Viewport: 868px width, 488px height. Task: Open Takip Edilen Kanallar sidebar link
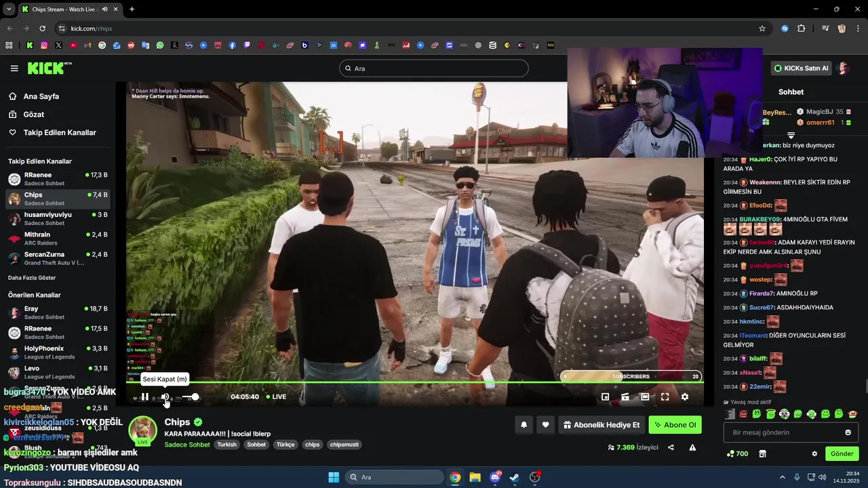tap(60, 133)
